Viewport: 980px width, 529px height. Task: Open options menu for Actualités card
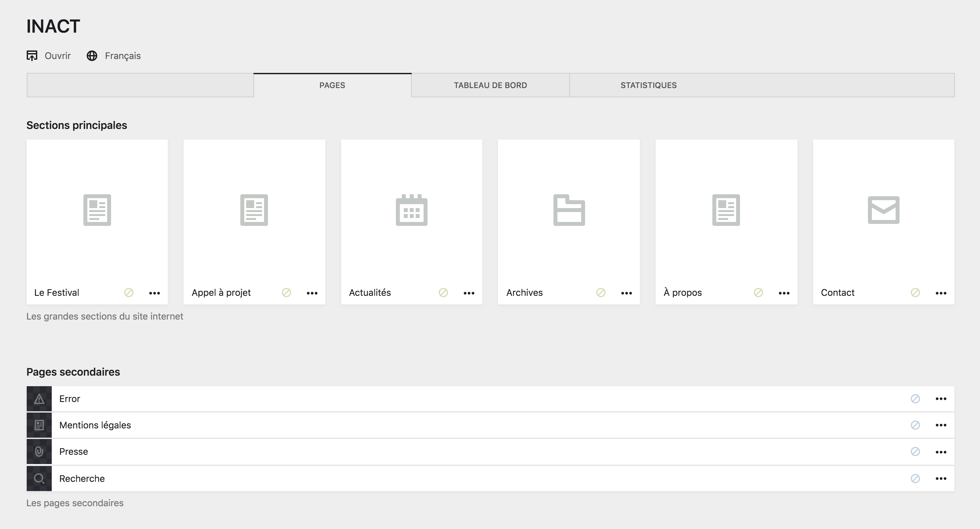click(469, 293)
